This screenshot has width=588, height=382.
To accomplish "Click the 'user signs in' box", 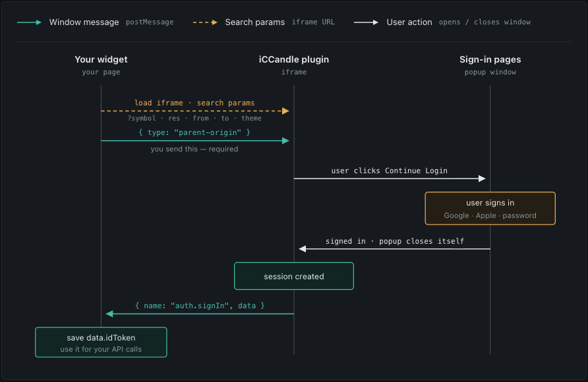I will 490,208.
